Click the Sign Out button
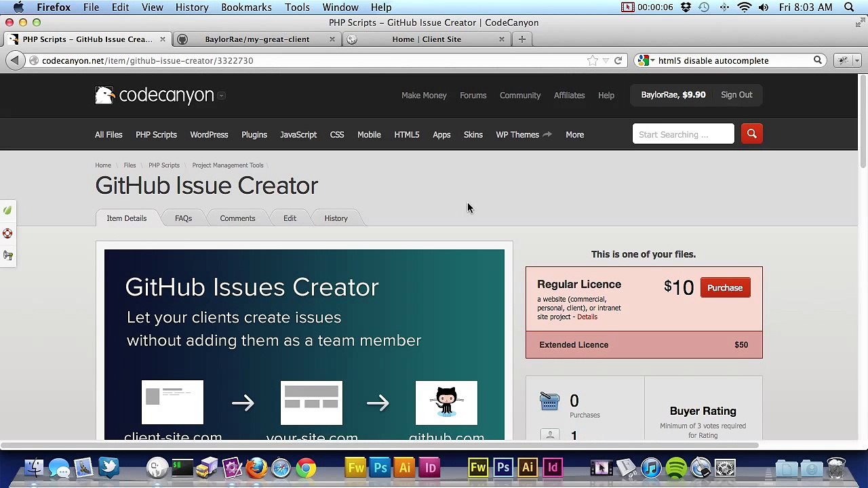This screenshot has height=488, width=868. 736,95
